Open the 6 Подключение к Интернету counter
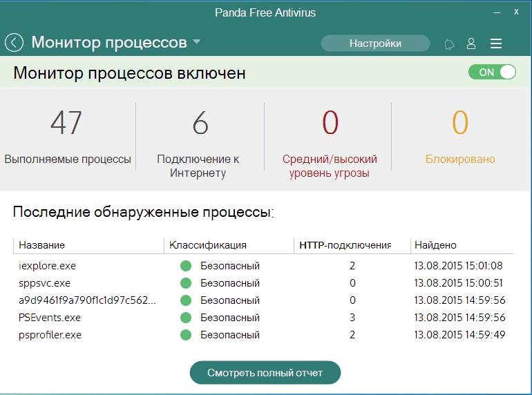This screenshot has width=532, height=395. [x=198, y=144]
